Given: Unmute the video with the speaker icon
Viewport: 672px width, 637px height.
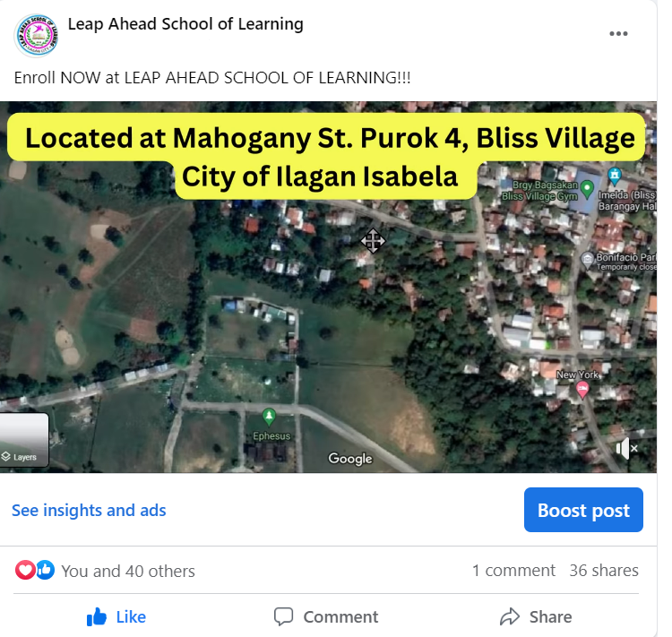Looking at the screenshot, I should click(x=626, y=448).
